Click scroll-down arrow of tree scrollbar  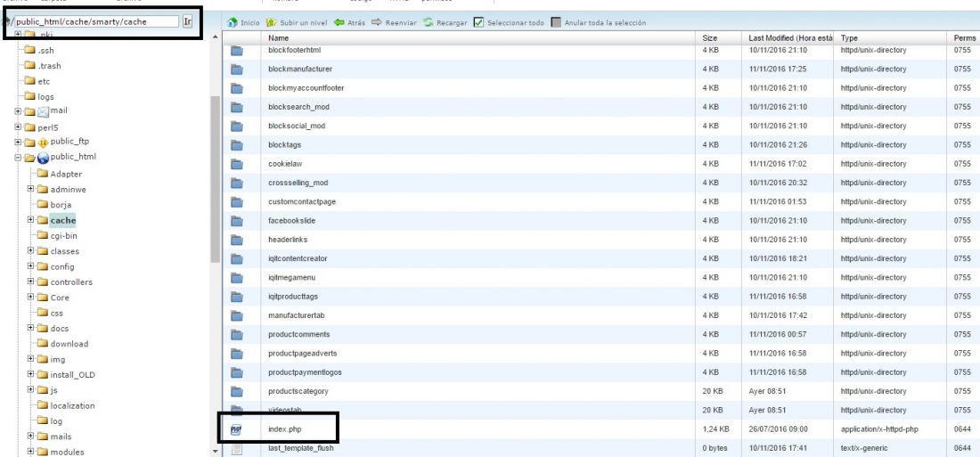click(216, 451)
